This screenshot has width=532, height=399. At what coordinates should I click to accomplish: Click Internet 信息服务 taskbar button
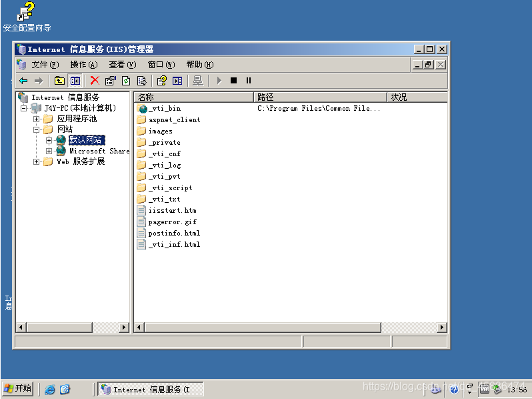click(151, 389)
